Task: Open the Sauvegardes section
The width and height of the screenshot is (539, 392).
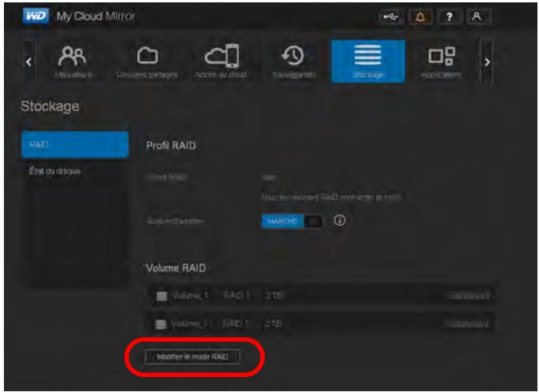Action: 294,61
